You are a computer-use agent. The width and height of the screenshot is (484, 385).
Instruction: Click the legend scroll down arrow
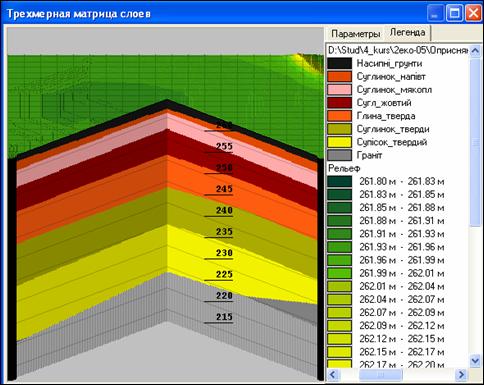pos(475,361)
